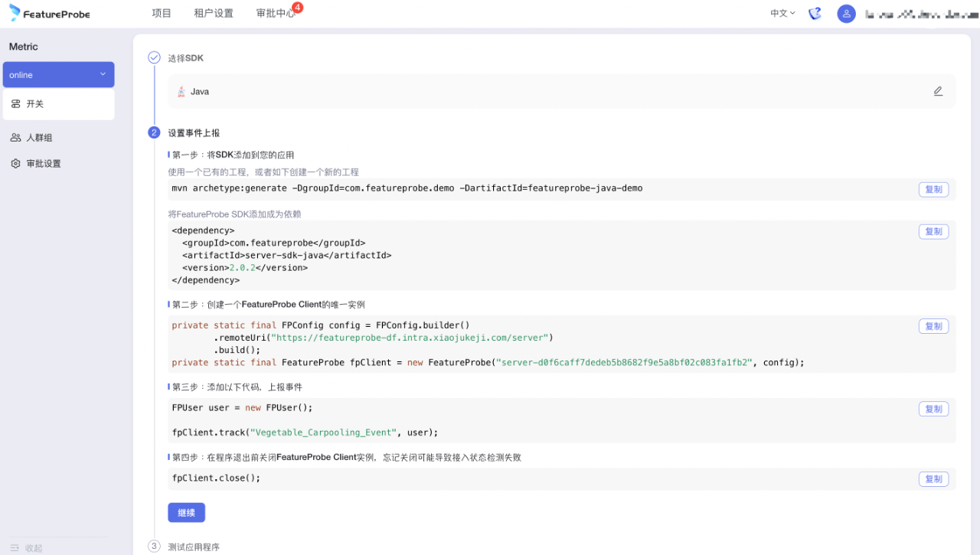The image size is (980, 555).
Task: Open the FeatureProbe logo home link
Action: 50,13
